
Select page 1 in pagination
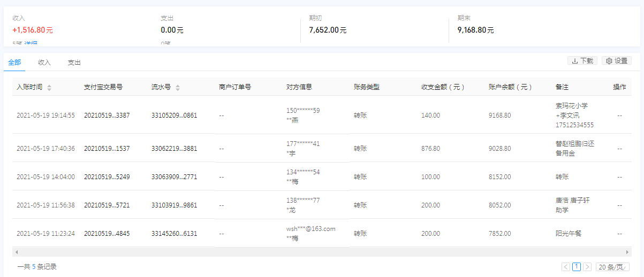[577, 267]
